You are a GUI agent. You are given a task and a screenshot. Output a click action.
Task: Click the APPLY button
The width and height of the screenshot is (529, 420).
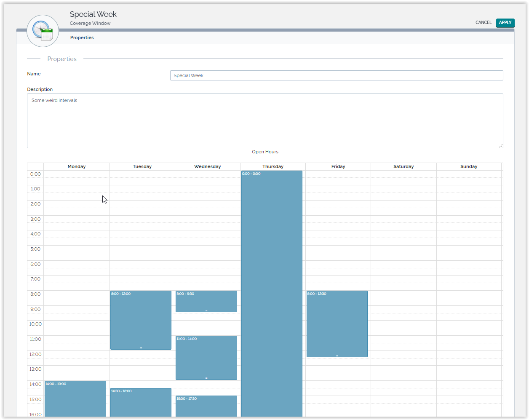pos(505,23)
